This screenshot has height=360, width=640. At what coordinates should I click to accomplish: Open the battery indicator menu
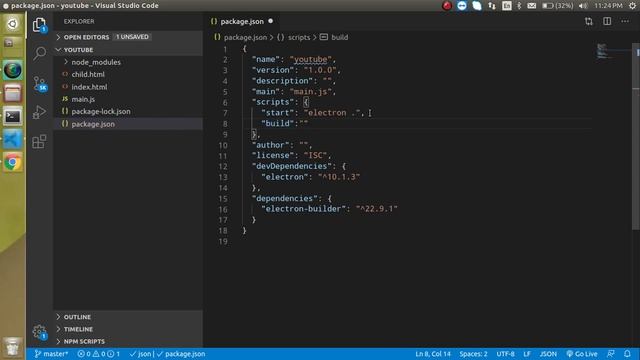point(558,6)
